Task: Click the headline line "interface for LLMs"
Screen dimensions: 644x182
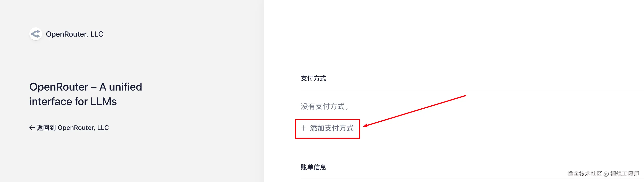Action: (x=73, y=102)
